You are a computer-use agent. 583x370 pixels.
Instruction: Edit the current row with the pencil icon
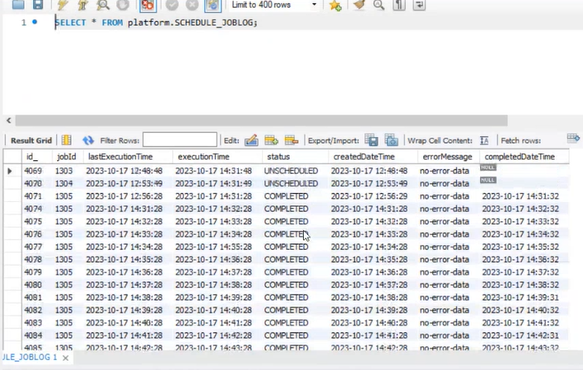[x=251, y=140]
